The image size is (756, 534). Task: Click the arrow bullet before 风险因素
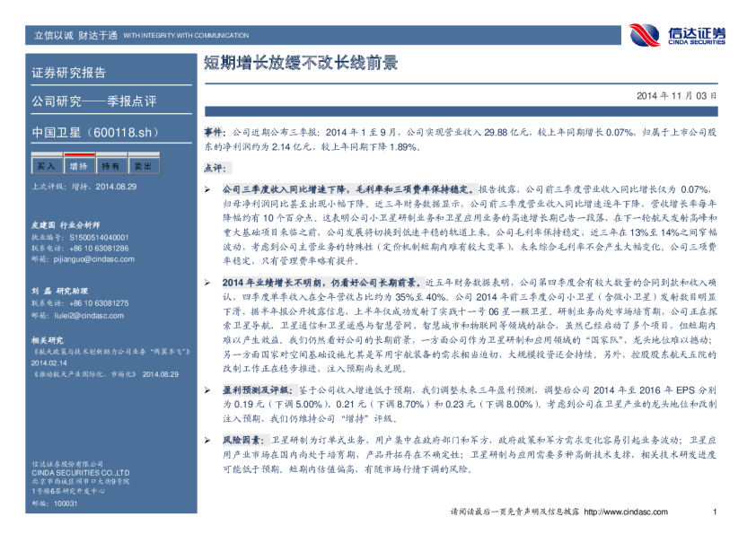[207, 441]
